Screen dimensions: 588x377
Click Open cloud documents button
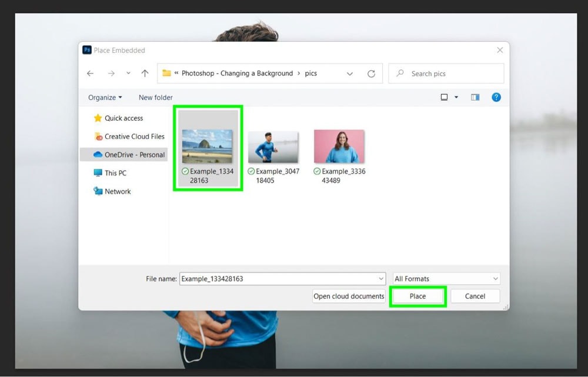(349, 296)
